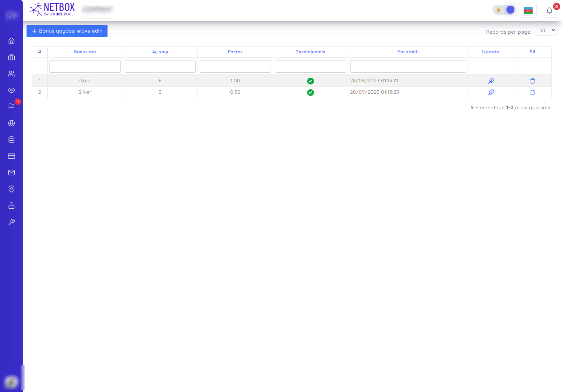
Task: Click the Ay sayı filter field
Action: point(160,67)
